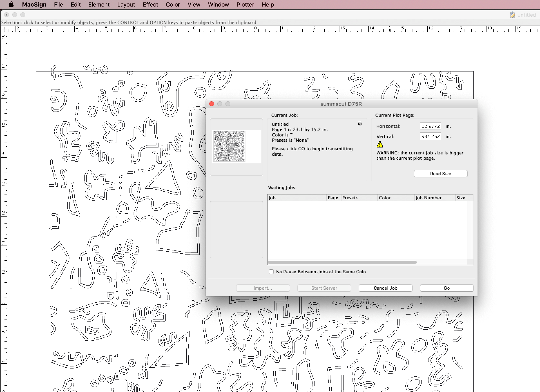Click the 'untitled' job name text
The width and height of the screenshot is (540, 392).
(x=280, y=124)
